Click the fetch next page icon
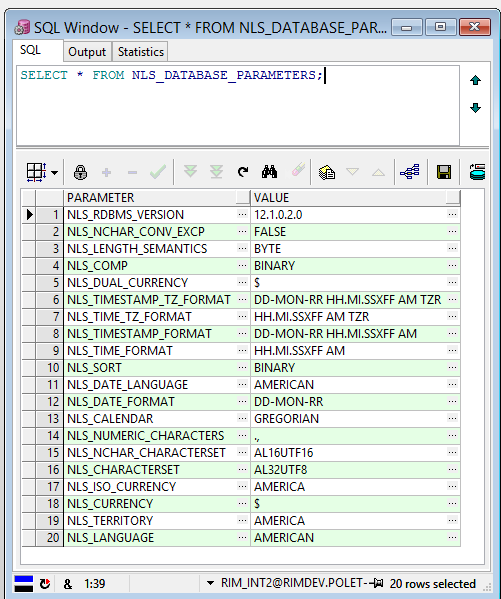Viewport: 501px width, 599px height. (x=190, y=172)
